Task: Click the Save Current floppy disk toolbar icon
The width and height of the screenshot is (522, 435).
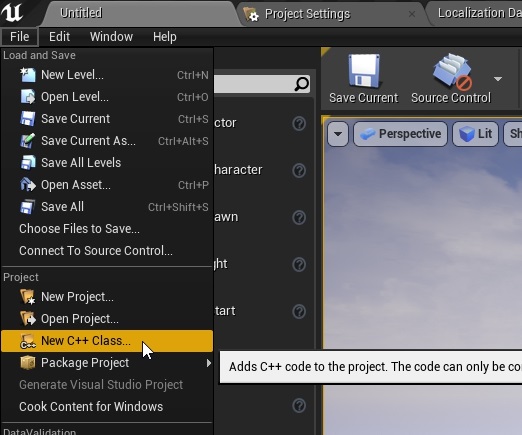Action: coord(363,71)
